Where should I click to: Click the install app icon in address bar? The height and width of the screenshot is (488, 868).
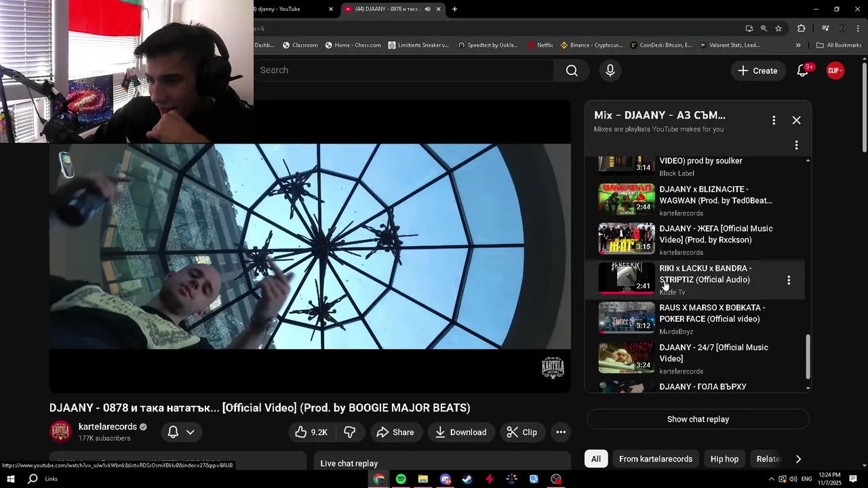click(749, 28)
